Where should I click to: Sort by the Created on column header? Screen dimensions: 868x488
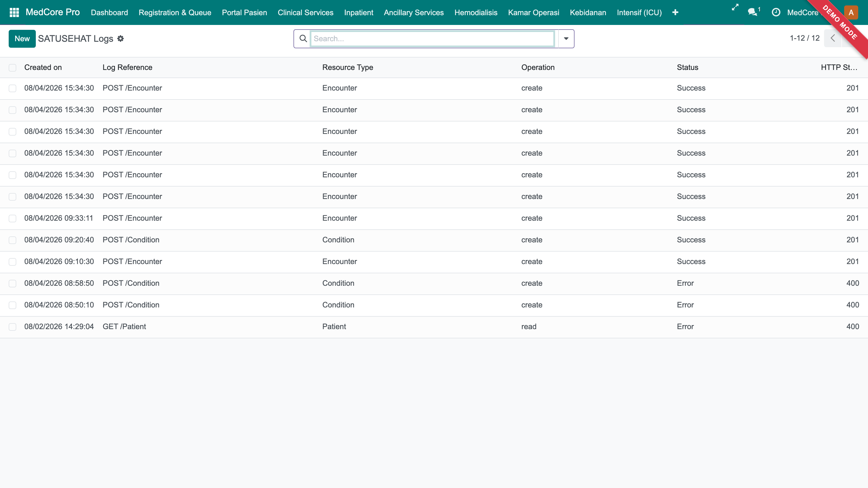(x=43, y=67)
